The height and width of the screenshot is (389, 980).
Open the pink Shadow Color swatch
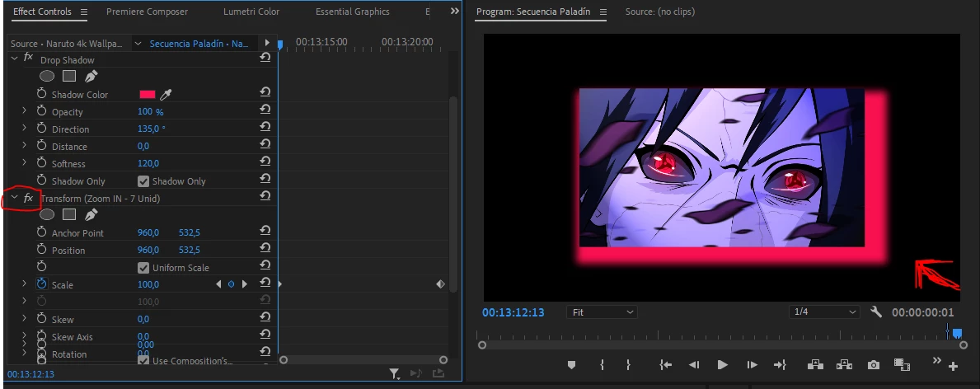pos(147,95)
